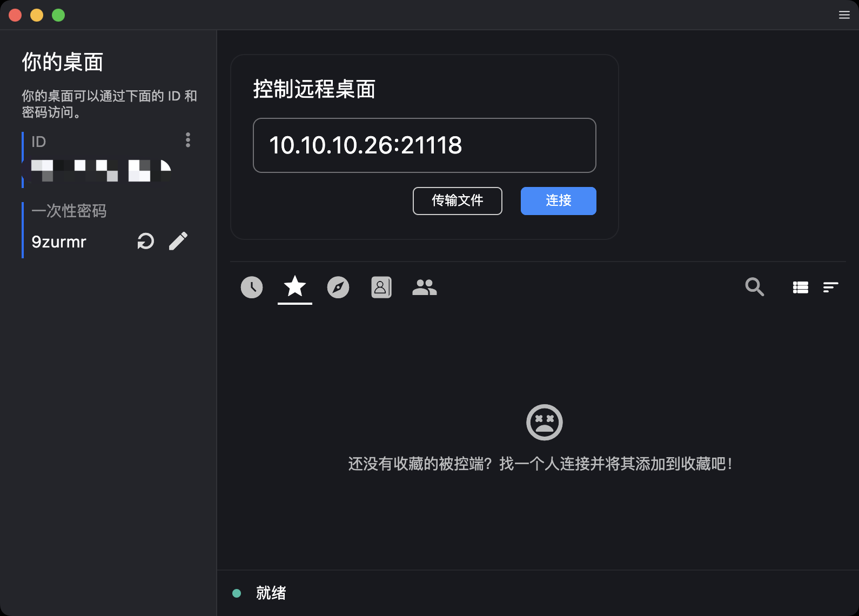The image size is (859, 616).
Task: Open the accessible devices group tab
Action: tap(425, 287)
